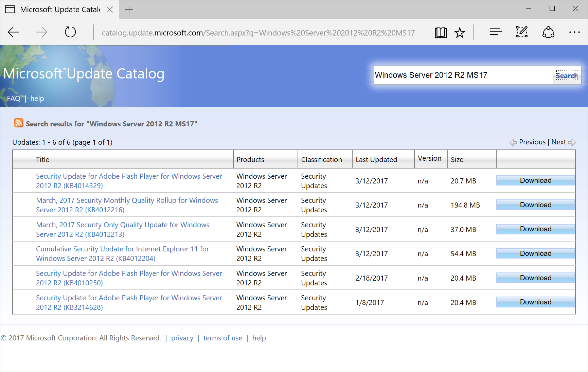
Task: Close the Microsoft Update Catalog tab
Action: tap(110, 10)
